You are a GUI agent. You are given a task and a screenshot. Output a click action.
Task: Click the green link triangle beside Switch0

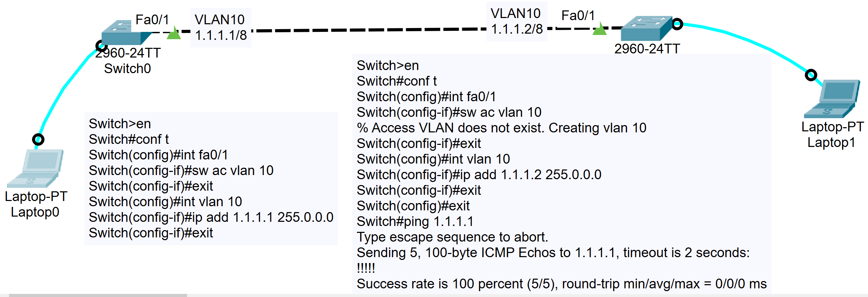174,33
